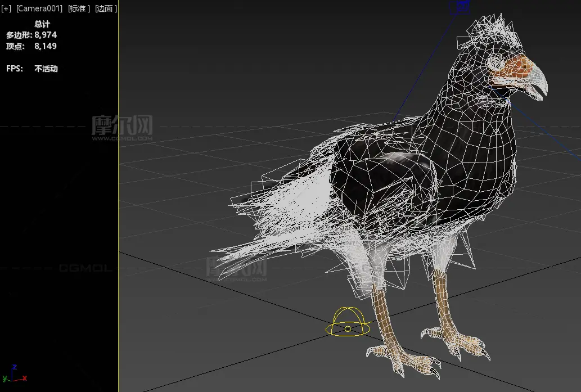Open the 边面 display mode menu

pyautogui.click(x=106, y=8)
